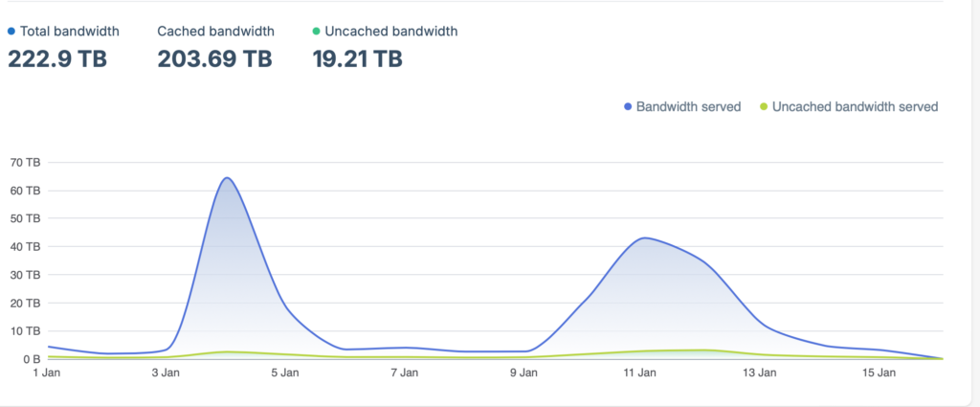Click the green Uncached bandwidth served legend dot

click(x=763, y=106)
